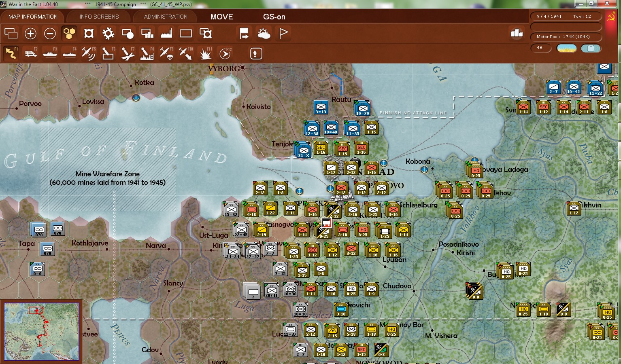Click the value 46 in the status panel

point(540,48)
